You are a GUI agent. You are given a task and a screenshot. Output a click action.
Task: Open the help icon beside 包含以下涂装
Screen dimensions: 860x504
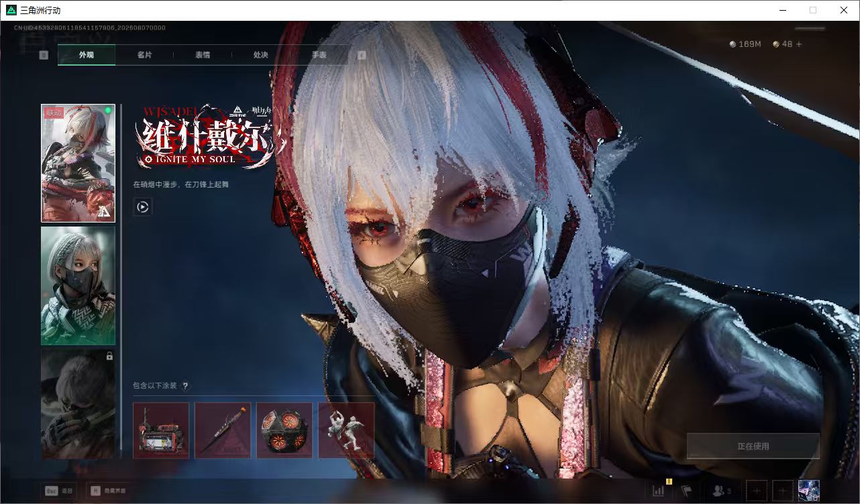coord(185,385)
